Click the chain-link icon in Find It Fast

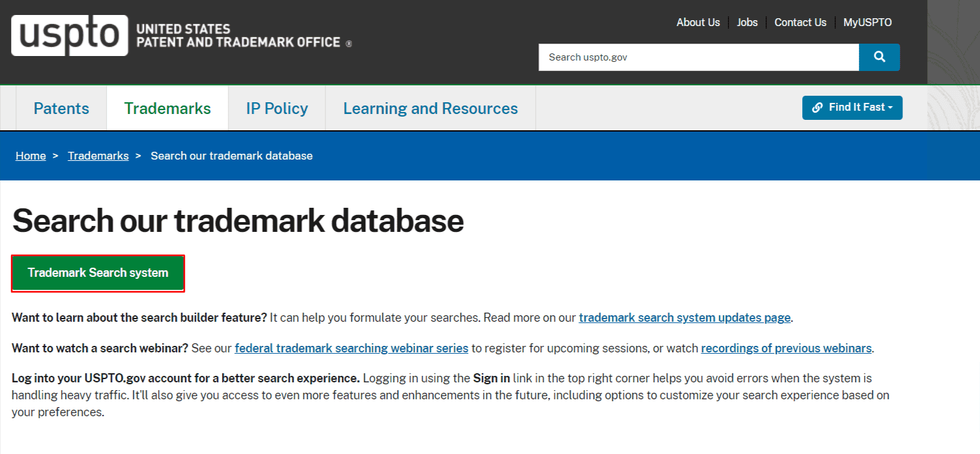coord(817,108)
